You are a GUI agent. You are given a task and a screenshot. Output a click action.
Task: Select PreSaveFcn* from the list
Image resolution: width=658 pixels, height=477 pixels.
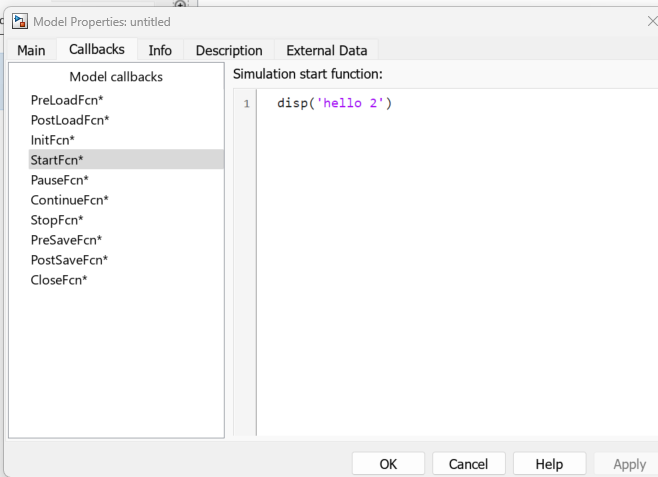(67, 240)
